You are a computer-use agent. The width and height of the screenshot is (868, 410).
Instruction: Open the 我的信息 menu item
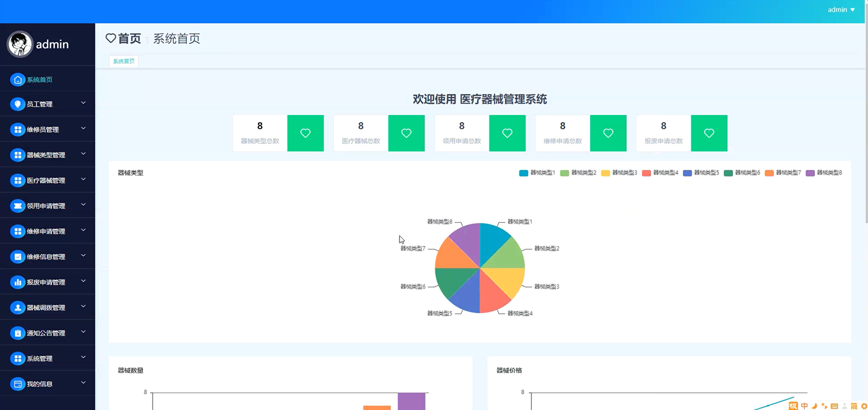(x=47, y=384)
